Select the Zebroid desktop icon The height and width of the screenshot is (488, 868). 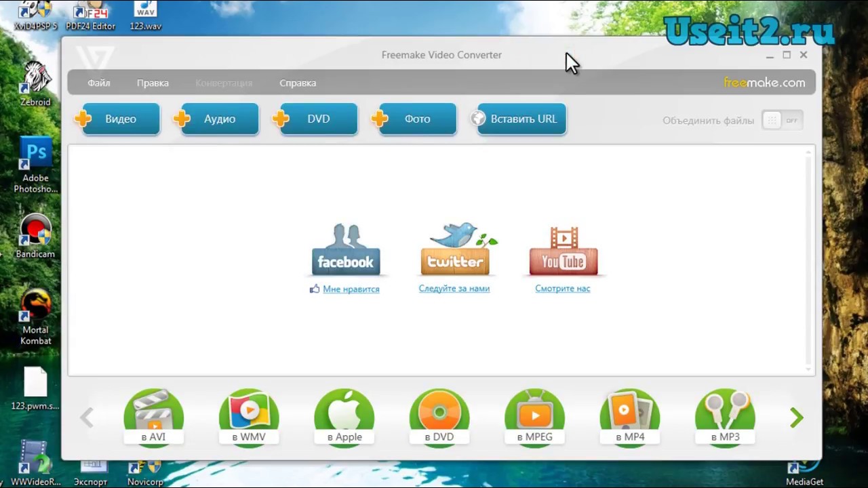(35, 84)
